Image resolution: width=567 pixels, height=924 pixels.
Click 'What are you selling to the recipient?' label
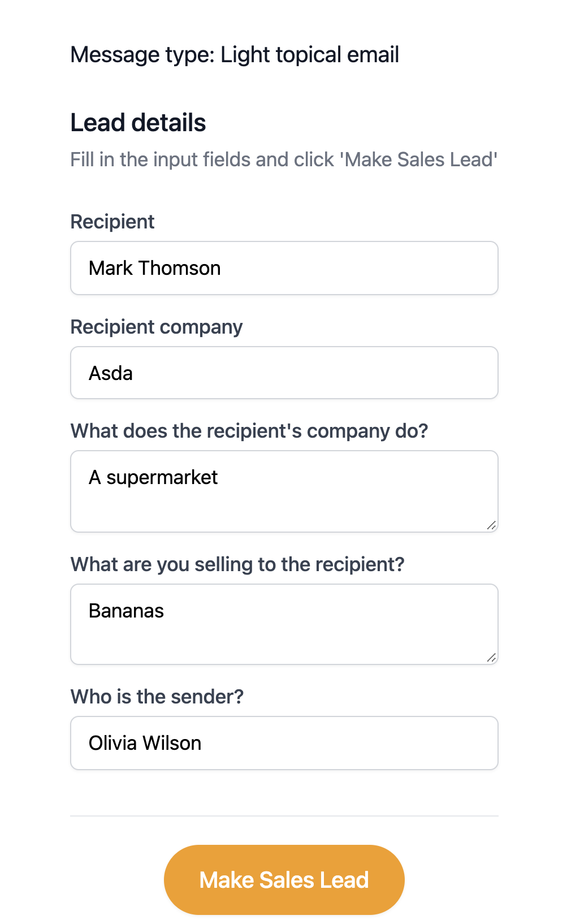237,564
